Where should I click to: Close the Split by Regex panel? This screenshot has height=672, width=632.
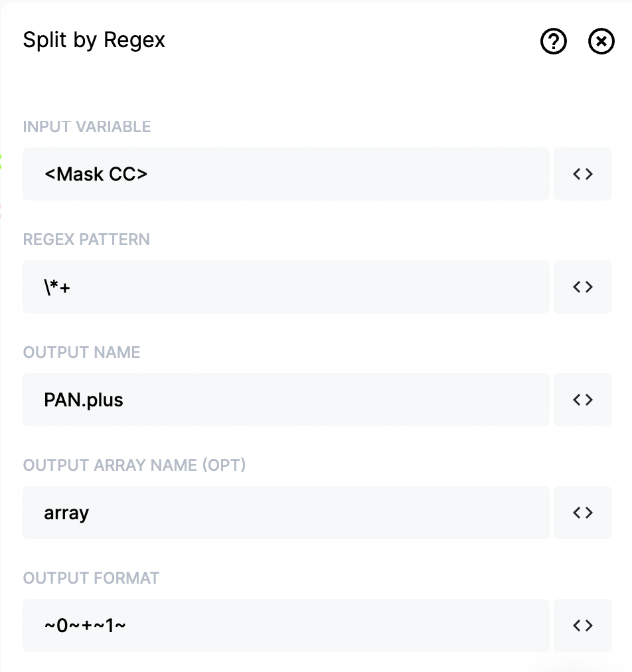coord(601,41)
